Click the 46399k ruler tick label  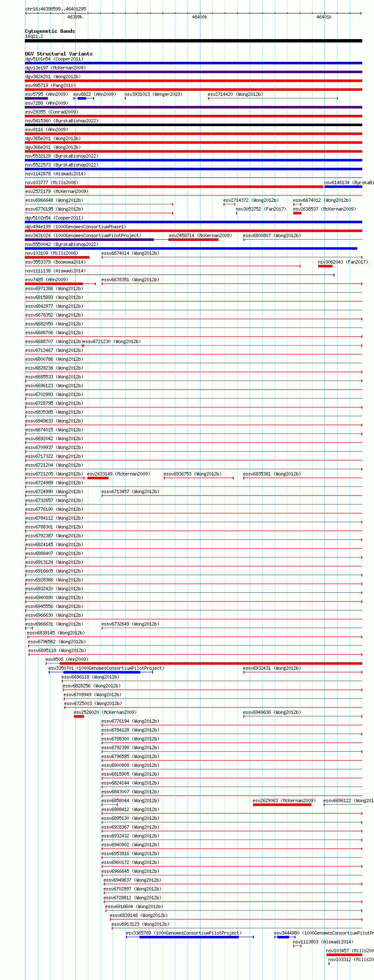click(75, 17)
